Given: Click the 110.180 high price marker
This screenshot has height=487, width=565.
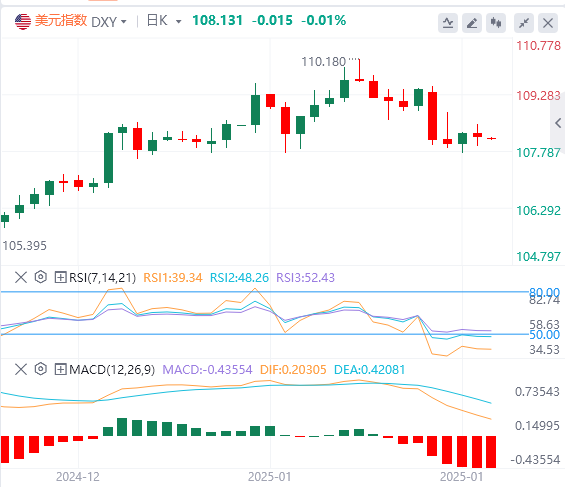Looking at the screenshot, I should click(x=324, y=62).
